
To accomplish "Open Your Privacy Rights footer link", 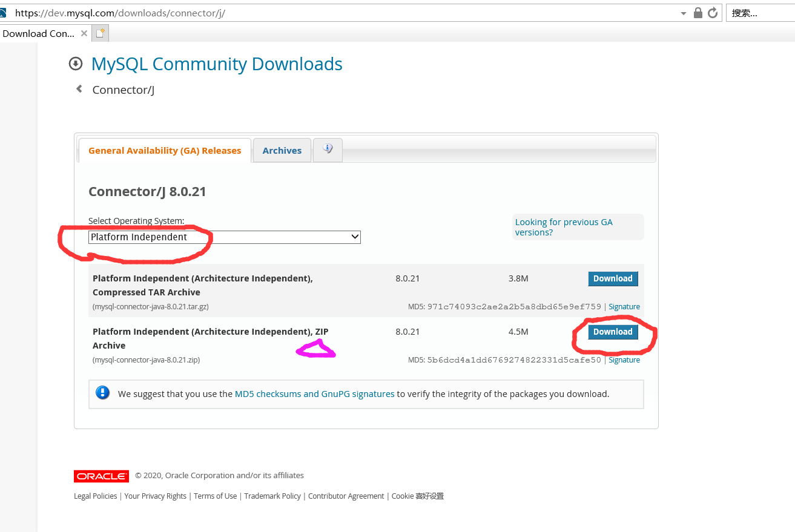I will [x=156, y=496].
